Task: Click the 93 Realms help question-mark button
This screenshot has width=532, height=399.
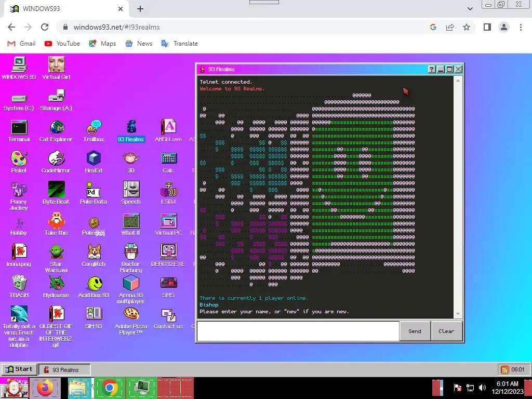Action: [x=432, y=69]
